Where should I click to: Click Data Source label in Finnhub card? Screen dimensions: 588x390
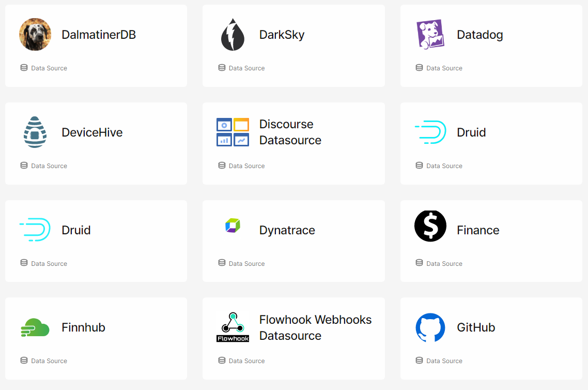pos(49,361)
